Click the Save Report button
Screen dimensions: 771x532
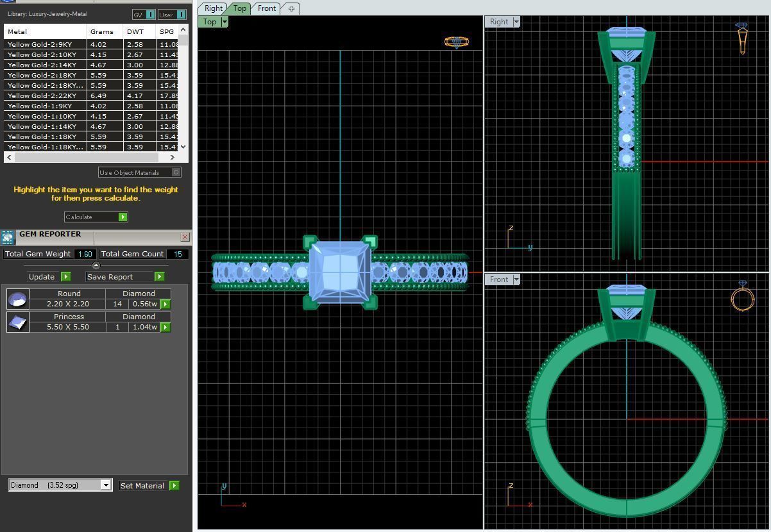120,276
